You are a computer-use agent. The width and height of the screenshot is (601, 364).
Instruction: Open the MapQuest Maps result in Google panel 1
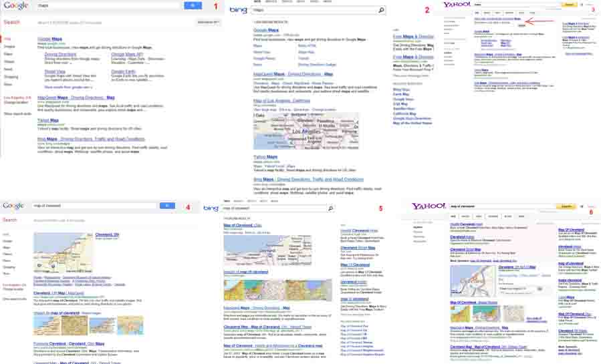[76, 98]
